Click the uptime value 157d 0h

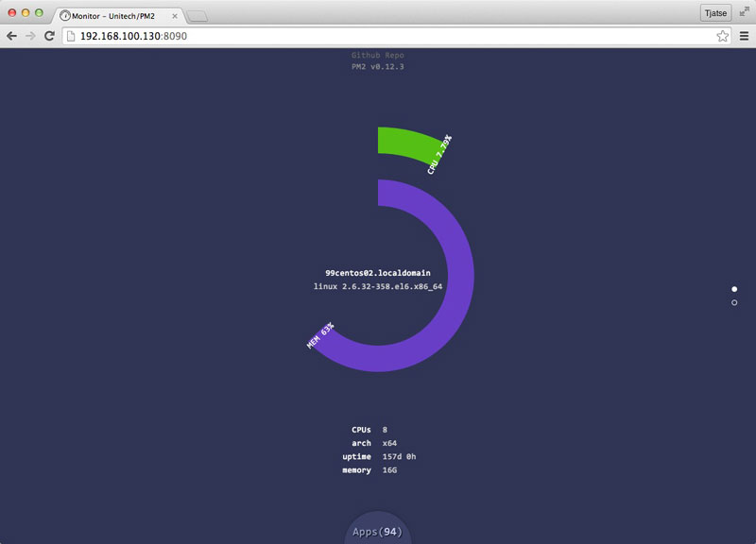(399, 457)
